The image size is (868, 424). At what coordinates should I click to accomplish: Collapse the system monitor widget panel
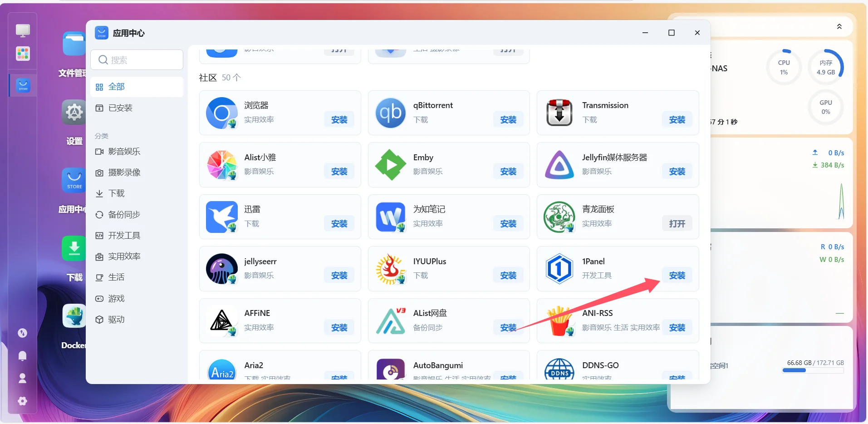839,27
